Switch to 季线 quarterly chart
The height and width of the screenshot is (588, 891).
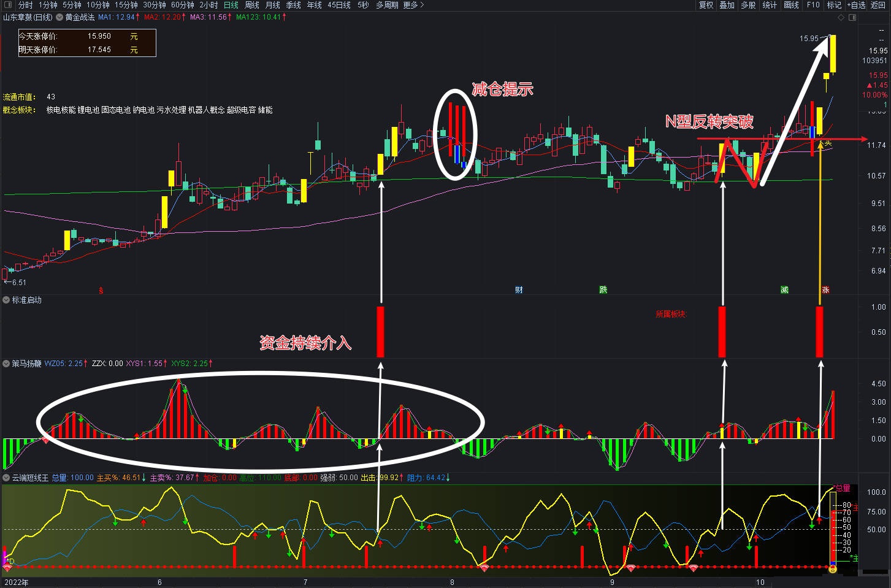pyautogui.click(x=294, y=5)
